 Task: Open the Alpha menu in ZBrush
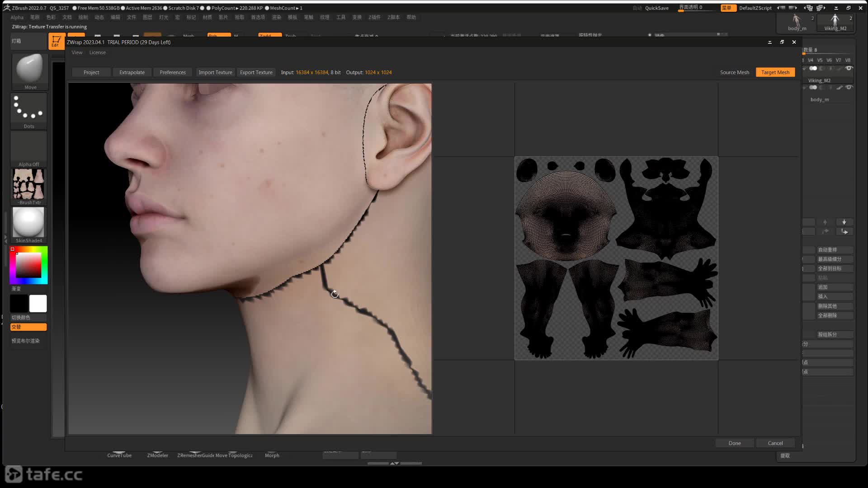(17, 17)
